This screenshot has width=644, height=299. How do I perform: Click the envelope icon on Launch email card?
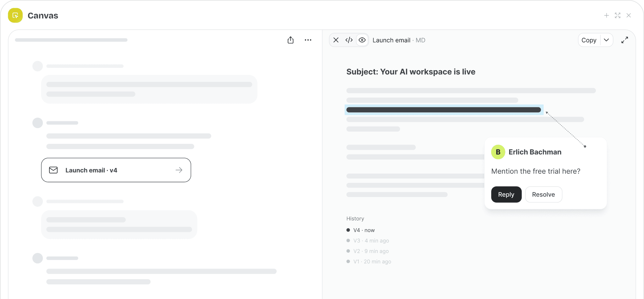click(x=53, y=170)
